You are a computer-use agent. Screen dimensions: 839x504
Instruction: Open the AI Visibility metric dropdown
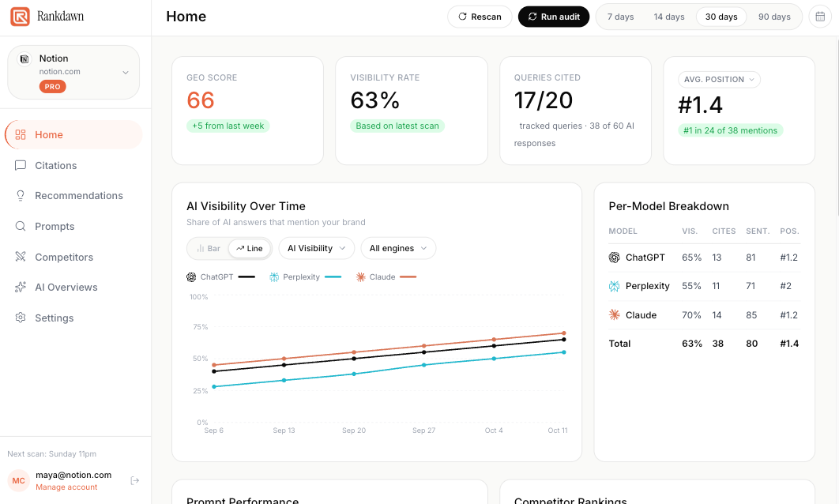(x=316, y=248)
